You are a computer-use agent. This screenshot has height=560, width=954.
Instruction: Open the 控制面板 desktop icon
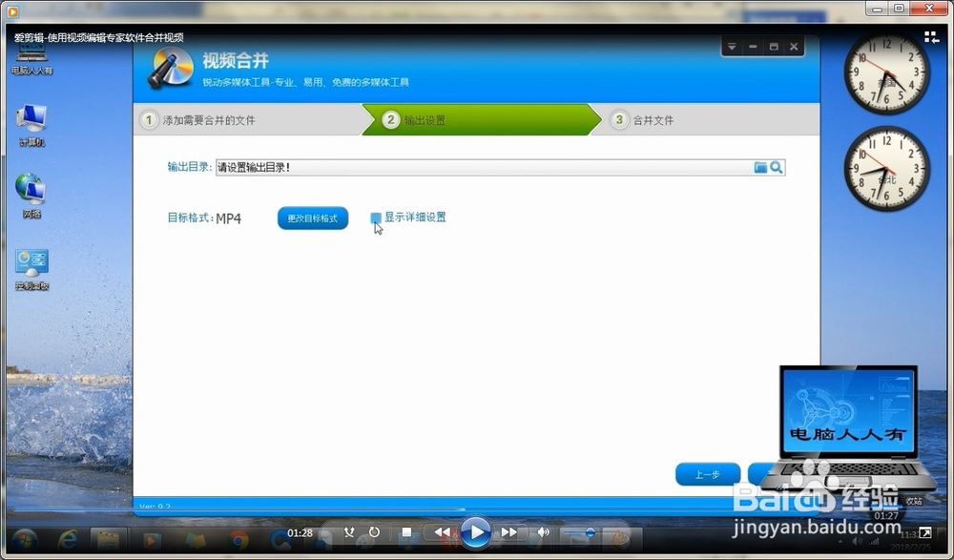[31, 270]
